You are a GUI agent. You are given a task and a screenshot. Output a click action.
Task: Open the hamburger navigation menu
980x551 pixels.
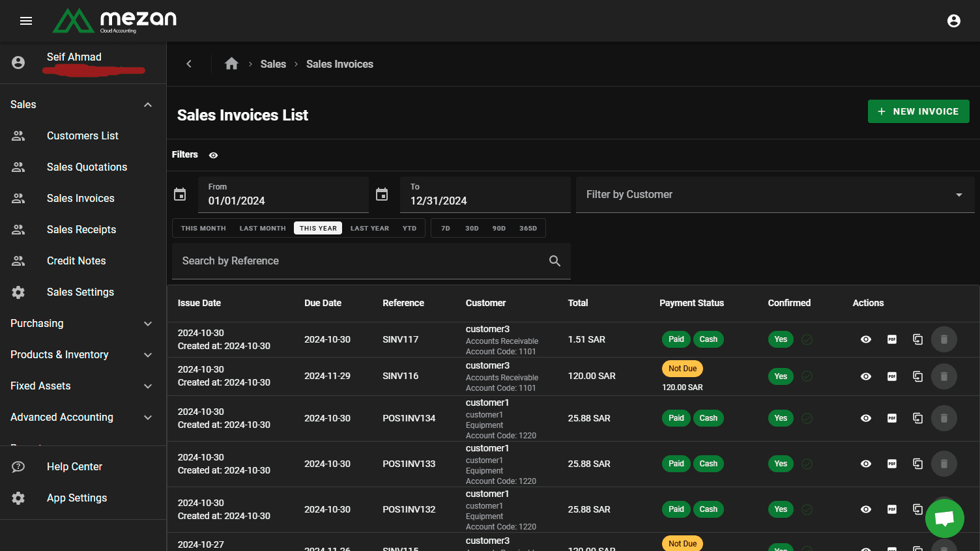26,21
